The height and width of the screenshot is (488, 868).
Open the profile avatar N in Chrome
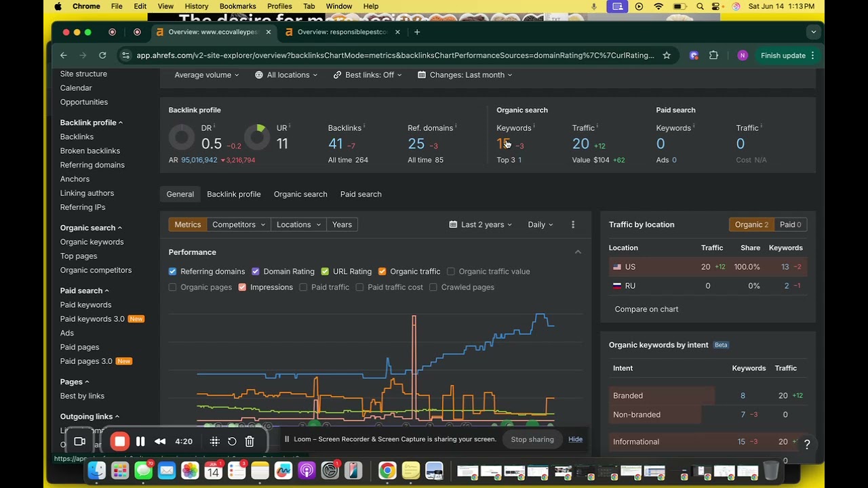pos(743,56)
